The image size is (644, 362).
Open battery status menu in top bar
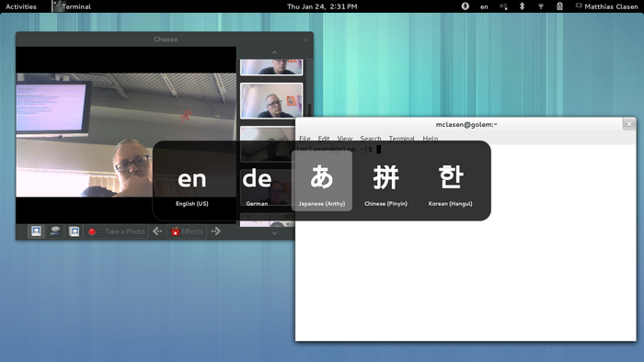(x=559, y=6)
